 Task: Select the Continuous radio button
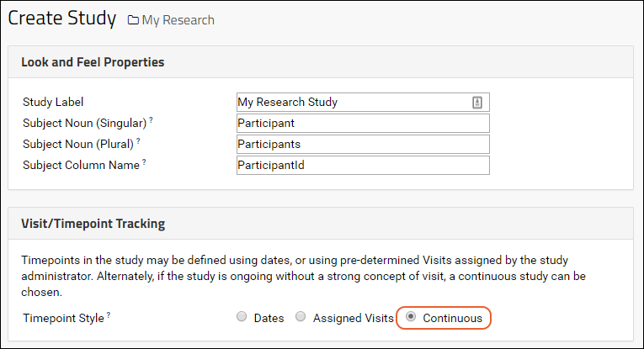point(411,316)
